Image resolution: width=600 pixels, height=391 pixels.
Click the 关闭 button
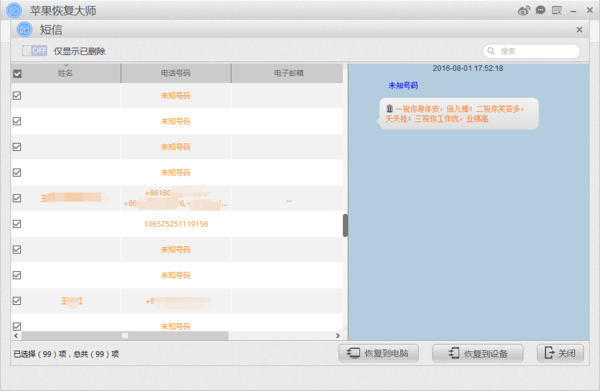(x=560, y=353)
